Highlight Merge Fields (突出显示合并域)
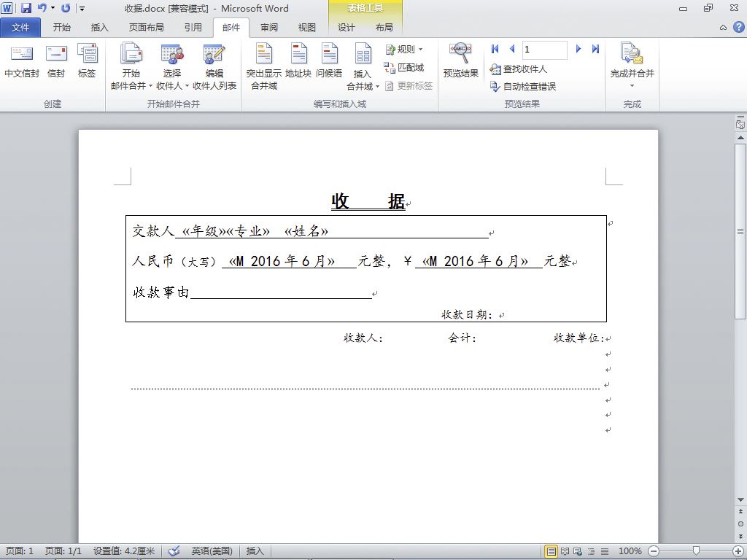 [264, 66]
